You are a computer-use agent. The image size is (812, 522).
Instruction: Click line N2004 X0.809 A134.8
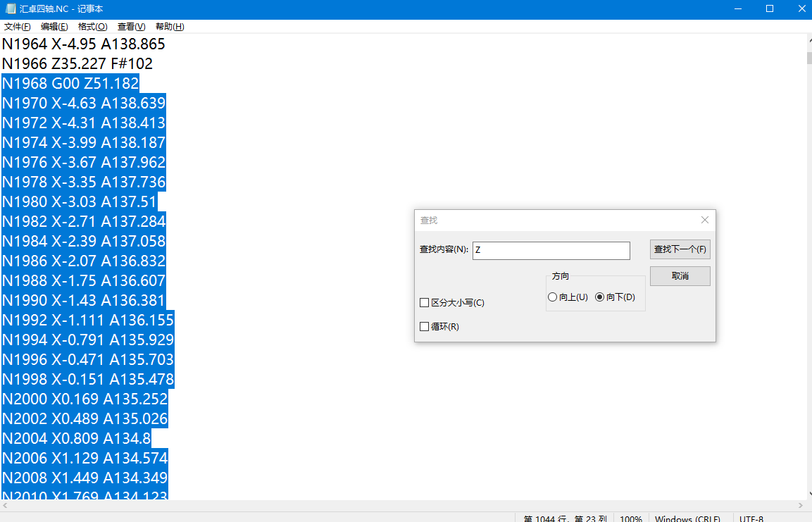pyautogui.click(x=77, y=438)
